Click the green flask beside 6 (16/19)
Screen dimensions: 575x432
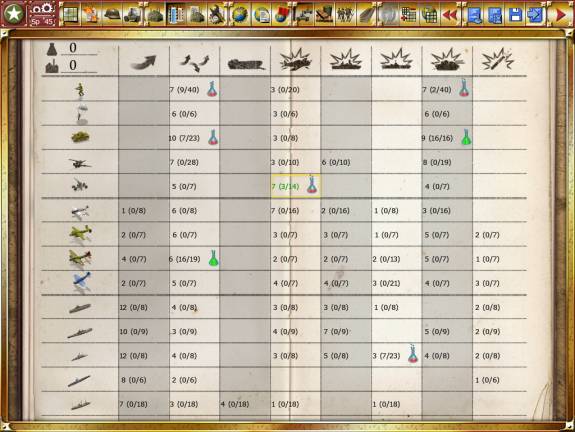(x=213, y=258)
